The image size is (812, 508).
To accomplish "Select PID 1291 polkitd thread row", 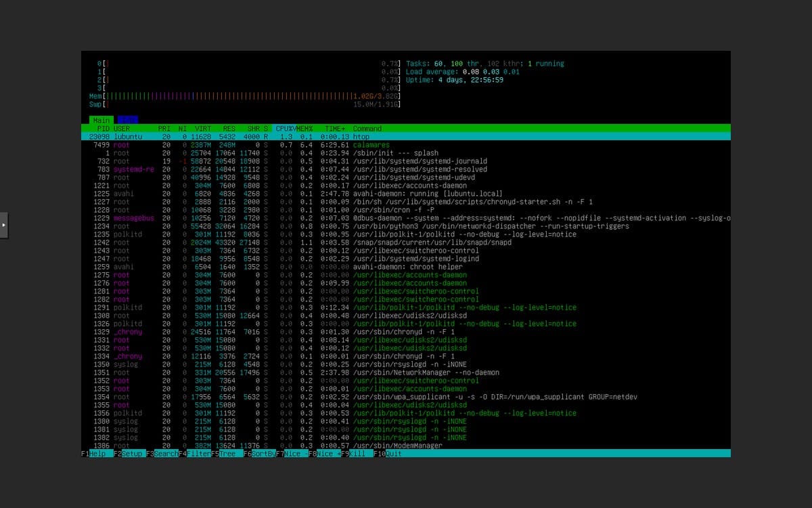I will [x=406, y=307].
